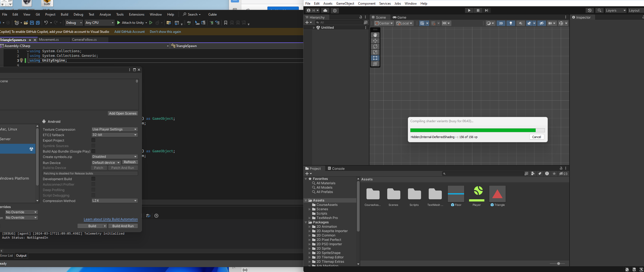Image resolution: width=644 pixels, height=272 pixels.
Task: Switch to Movement.cs tab
Action: [49, 40]
